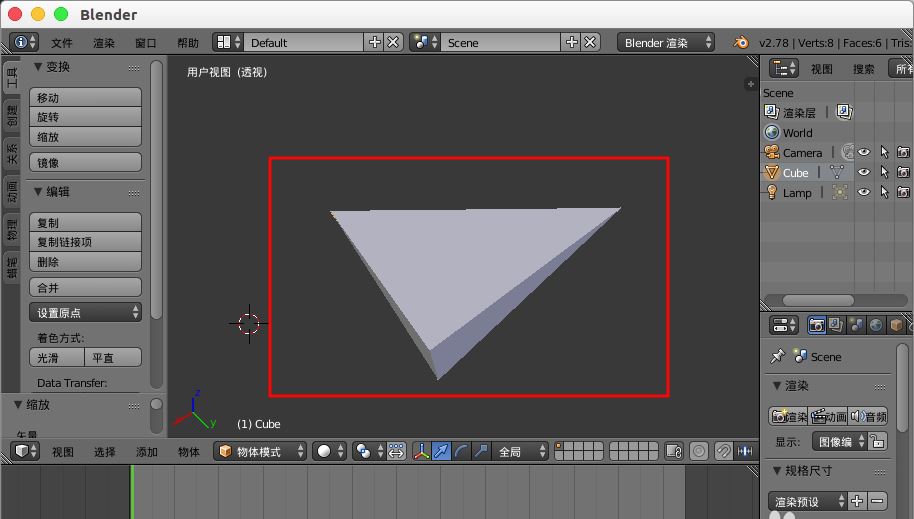Open the 设置原点 set origin dropdown

[86, 312]
